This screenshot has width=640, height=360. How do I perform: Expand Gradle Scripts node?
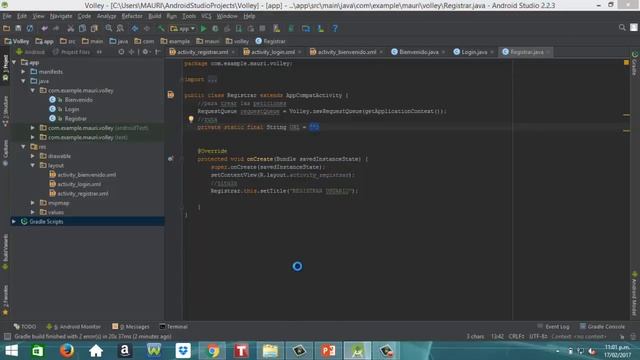coord(14,222)
